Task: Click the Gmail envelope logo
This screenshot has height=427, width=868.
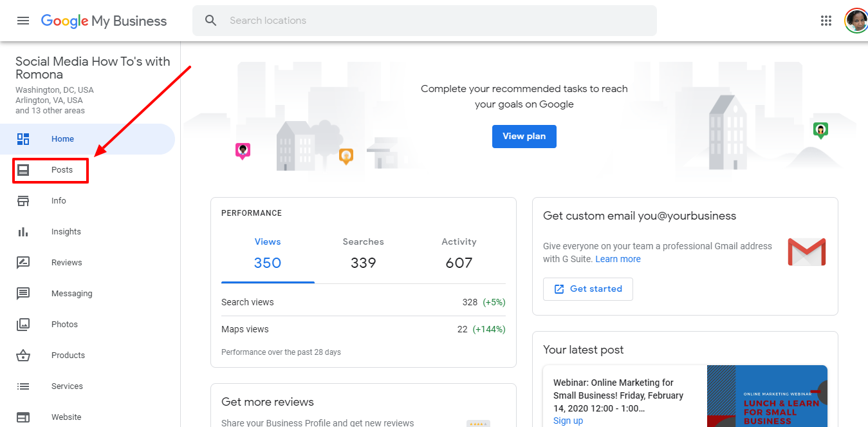Action: coord(807,252)
